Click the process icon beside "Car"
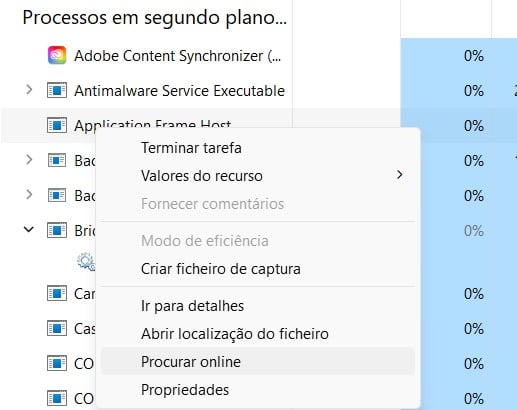The image size is (517, 410). [x=57, y=293]
